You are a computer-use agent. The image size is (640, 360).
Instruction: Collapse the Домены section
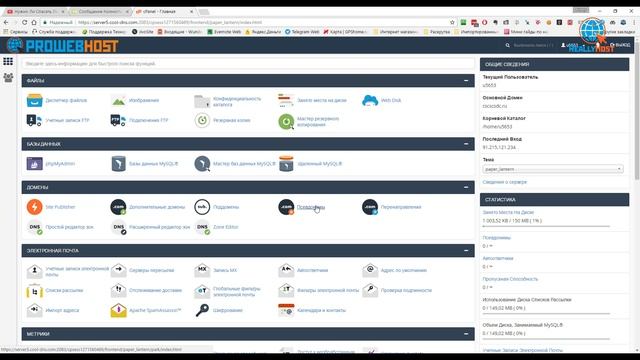[466, 187]
